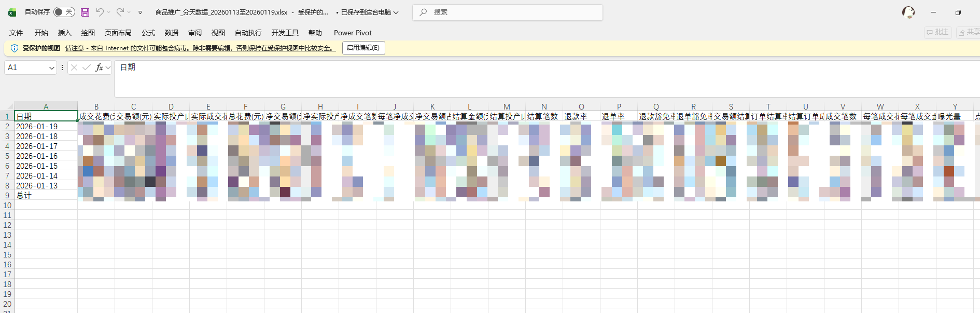Switch to the 开发工具 ribbon tab
Image resolution: width=980 pixels, height=313 pixels.
(285, 33)
